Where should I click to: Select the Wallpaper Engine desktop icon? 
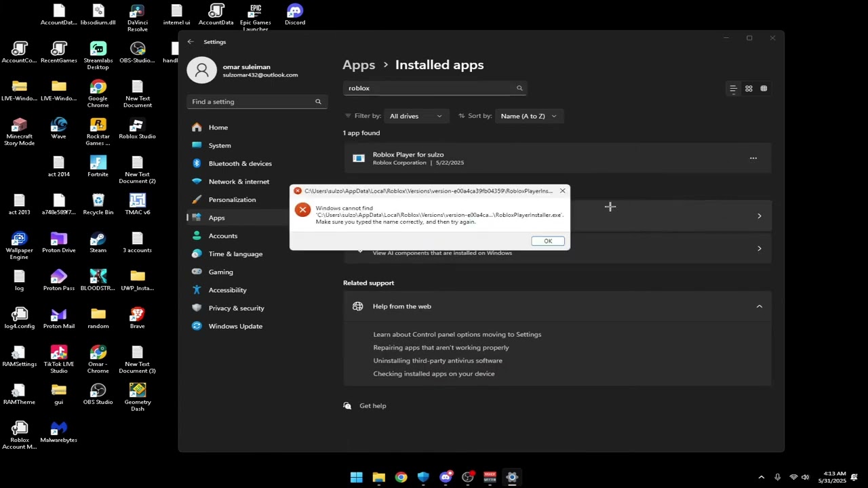pyautogui.click(x=20, y=245)
